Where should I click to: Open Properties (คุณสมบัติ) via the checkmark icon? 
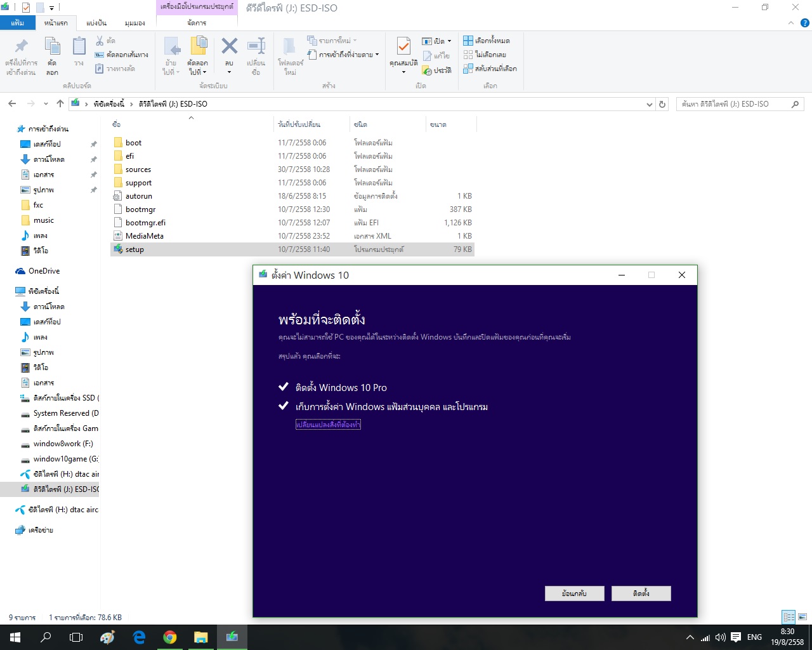tap(403, 47)
